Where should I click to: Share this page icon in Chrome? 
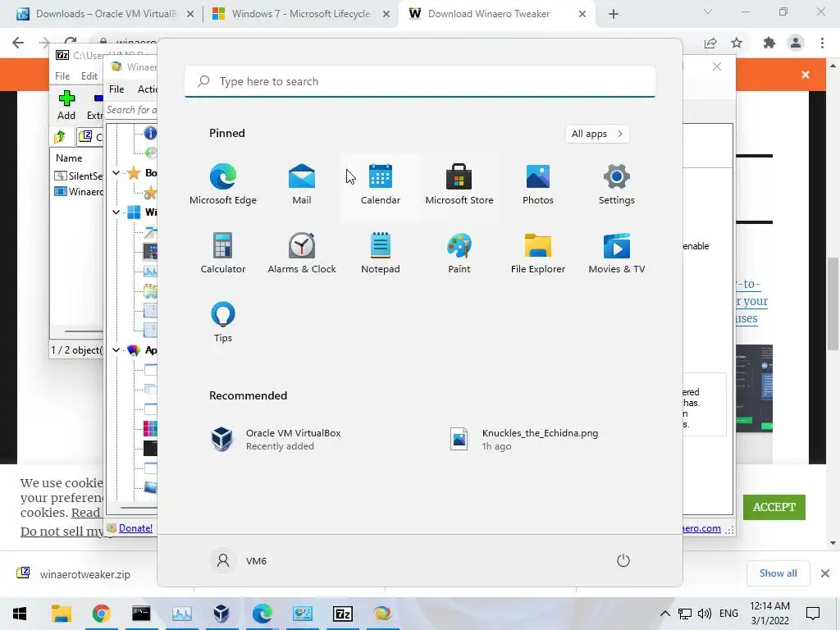click(710, 43)
